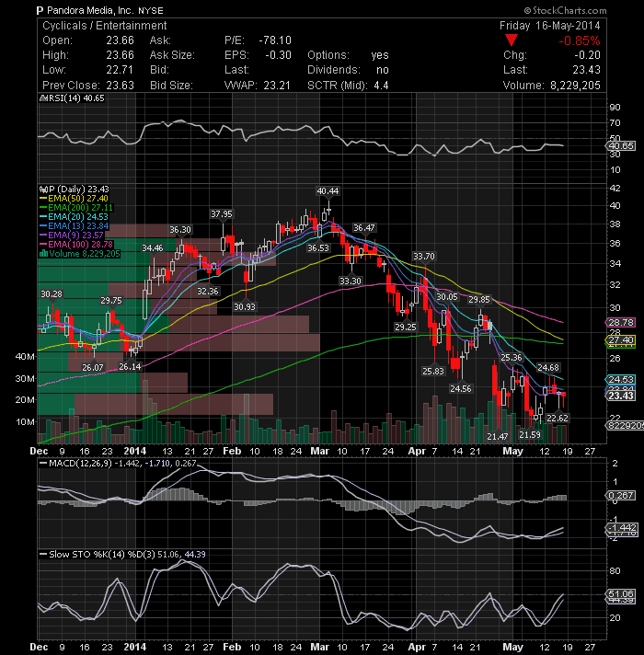Click the 8229205 volume axis tag

[626, 426]
